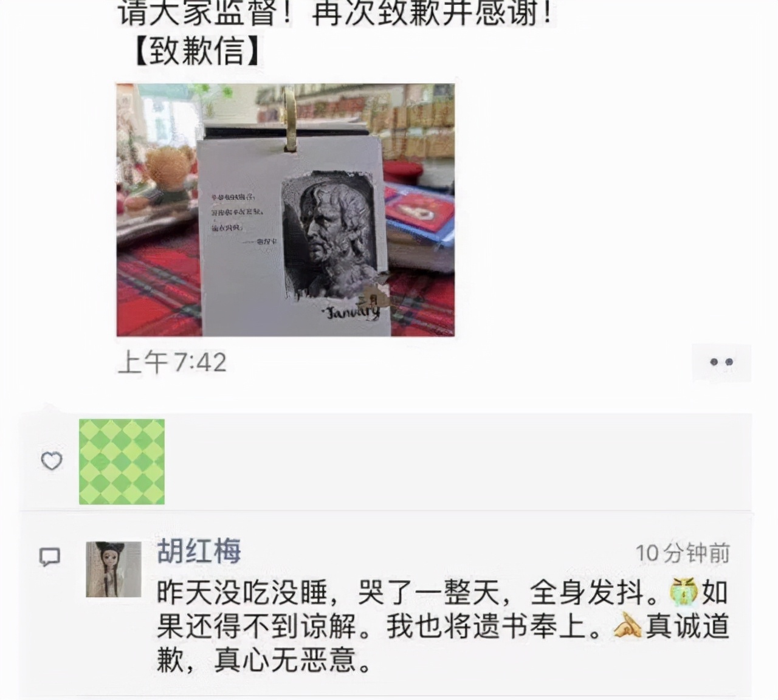Tap the 【致歉信】 text
This screenshot has width=778, height=700.
tap(196, 51)
